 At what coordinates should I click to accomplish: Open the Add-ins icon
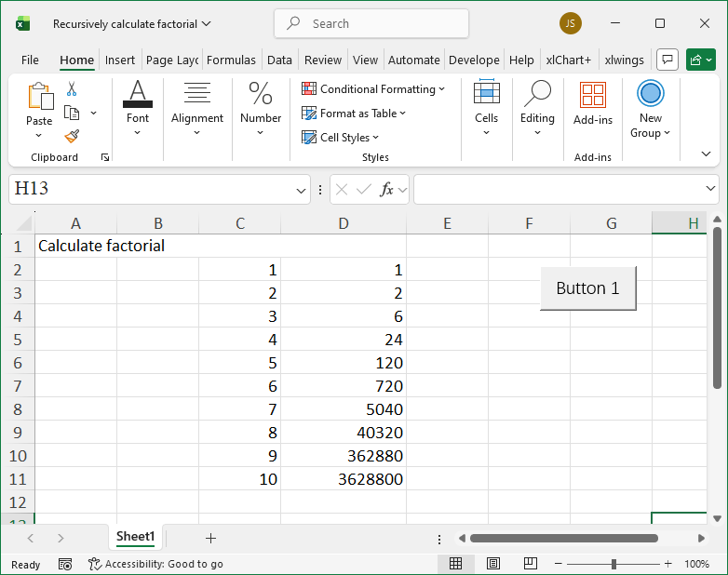click(592, 95)
